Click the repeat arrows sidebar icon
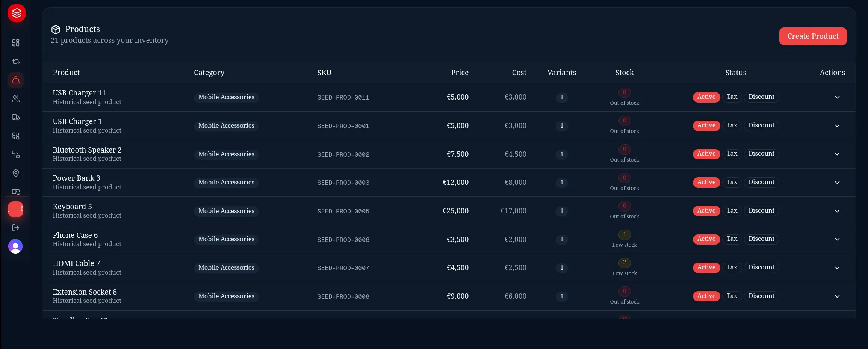The height and width of the screenshot is (349, 868). 16,61
